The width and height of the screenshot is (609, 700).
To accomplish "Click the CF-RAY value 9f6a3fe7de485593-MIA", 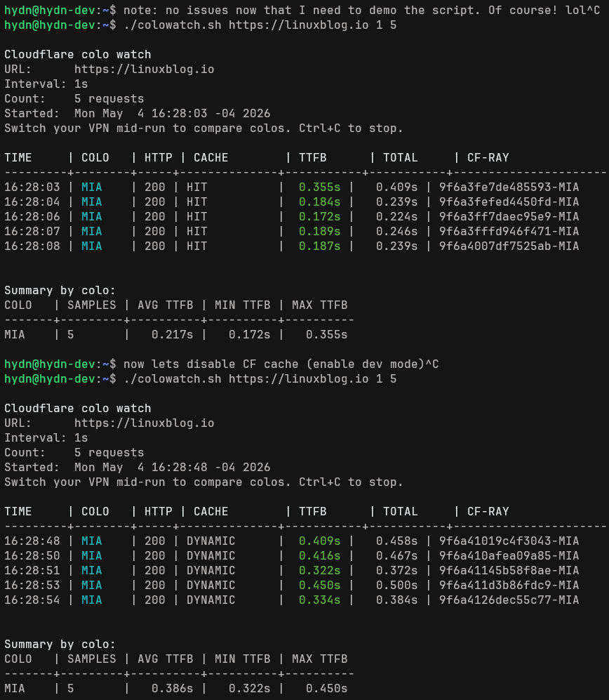I will [x=509, y=187].
